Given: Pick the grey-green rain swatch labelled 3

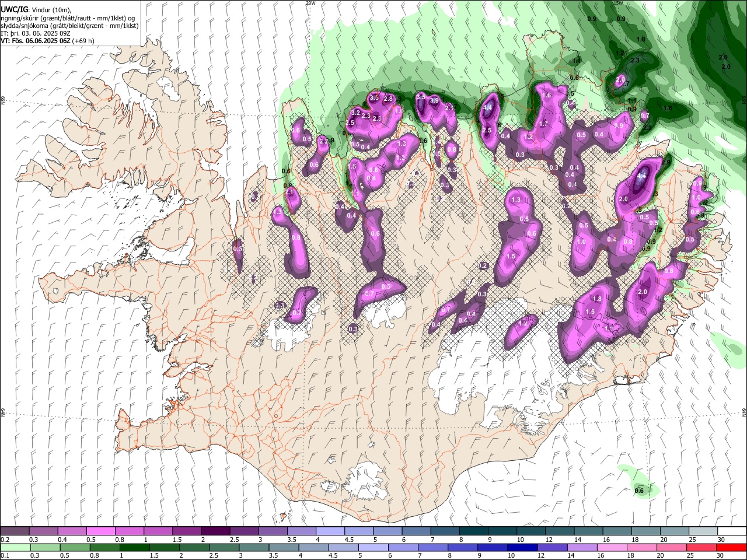Looking at the screenshot, I should pos(254,547).
